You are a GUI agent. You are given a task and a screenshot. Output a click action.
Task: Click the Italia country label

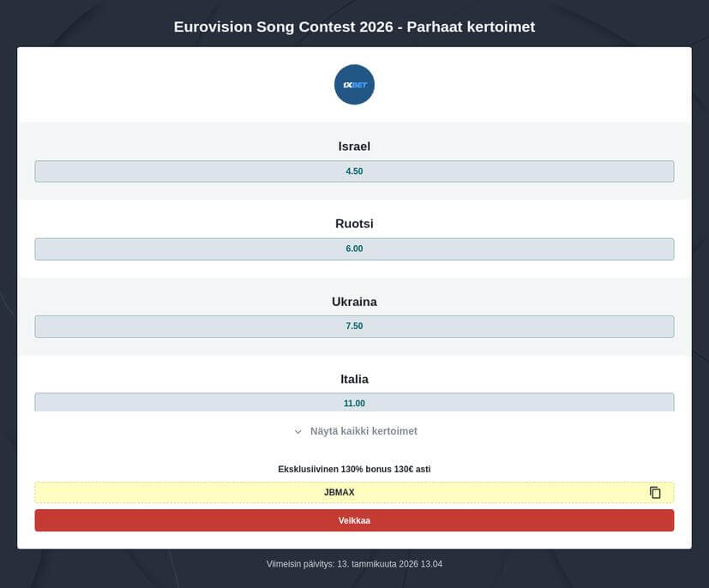pyautogui.click(x=354, y=378)
